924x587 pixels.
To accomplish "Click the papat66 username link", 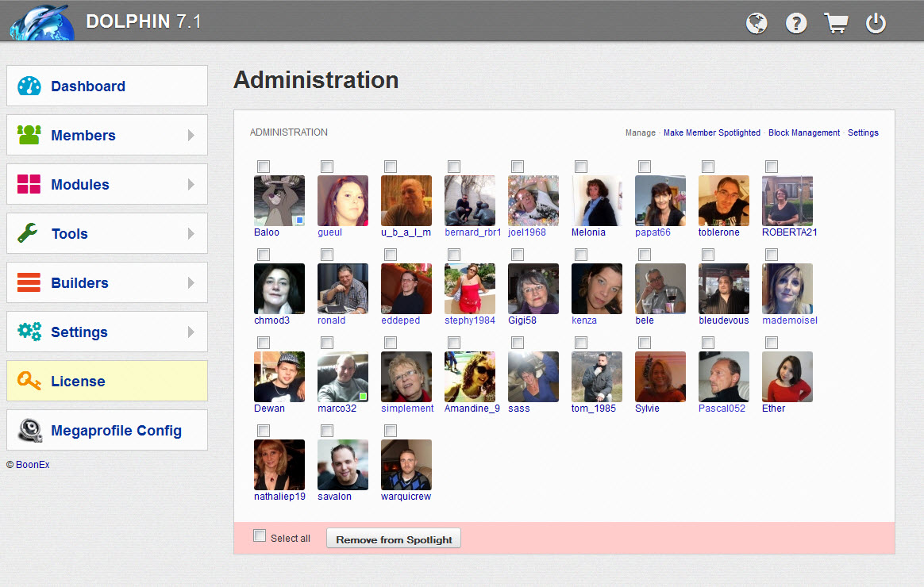I will pyautogui.click(x=653, y=232).
